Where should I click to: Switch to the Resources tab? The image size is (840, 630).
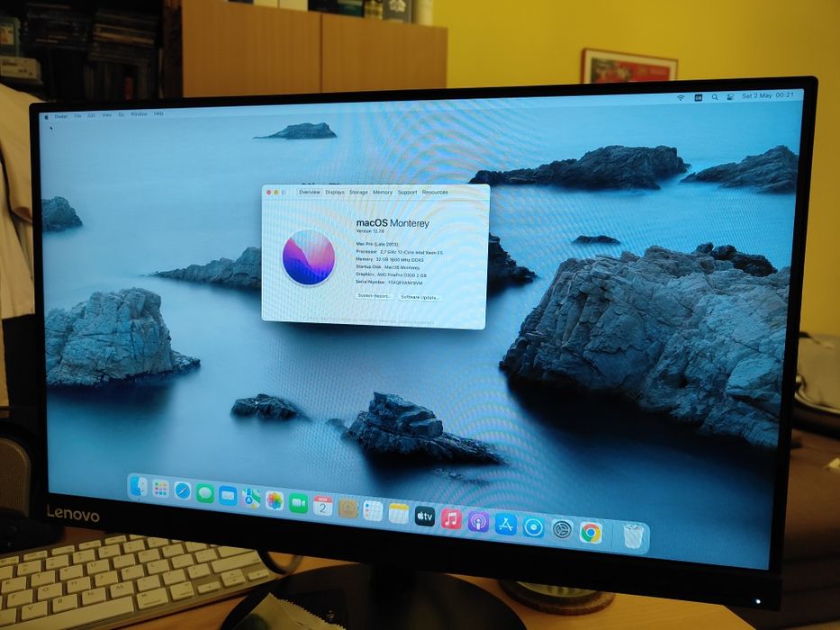(x=435, y=192)
